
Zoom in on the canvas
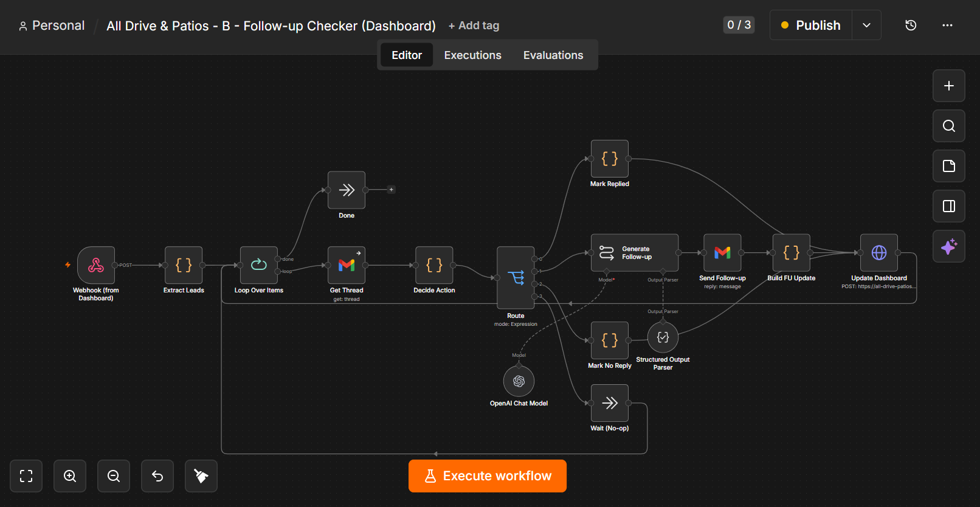point(70,476)
